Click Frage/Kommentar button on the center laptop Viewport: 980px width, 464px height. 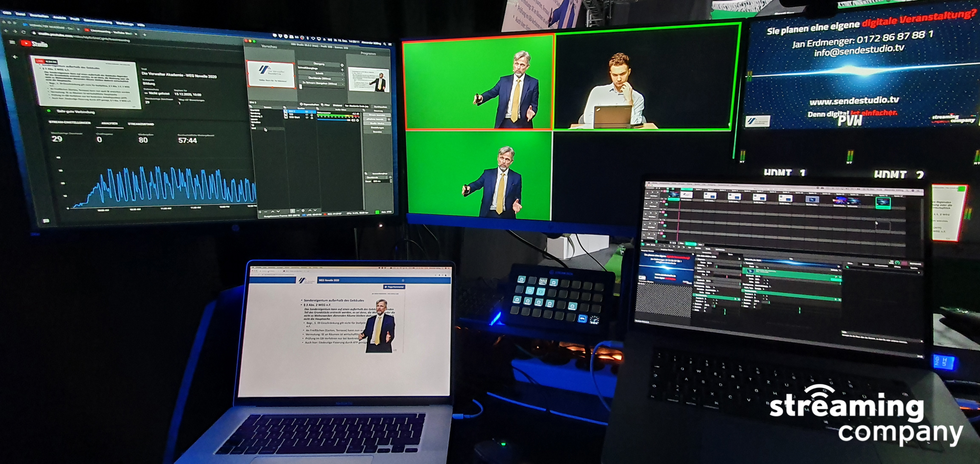395,287
